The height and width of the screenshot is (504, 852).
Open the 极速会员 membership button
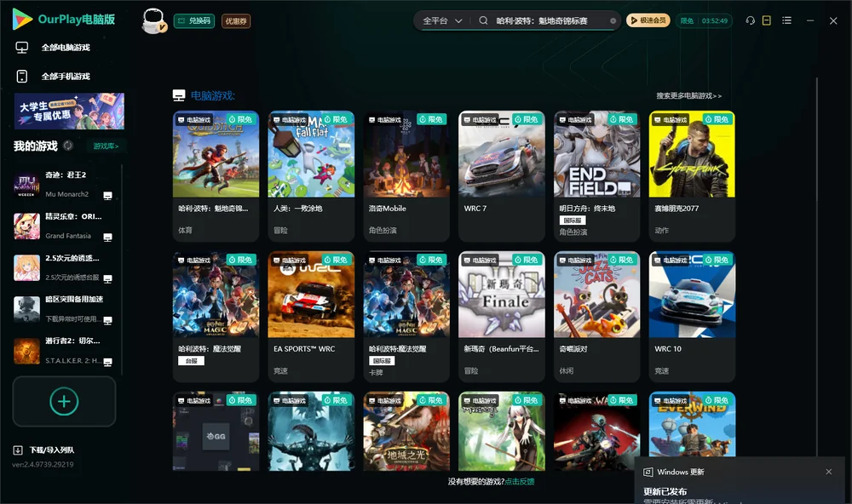tap(648, 20)
